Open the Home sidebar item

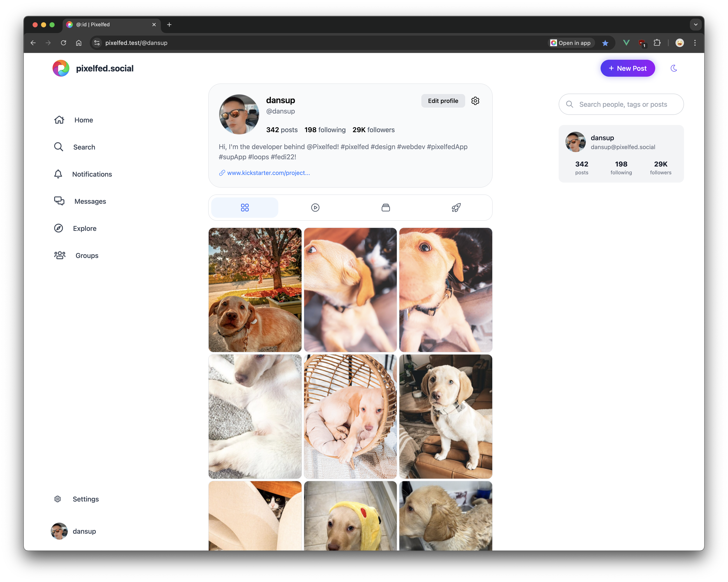[x=74, y=120]
